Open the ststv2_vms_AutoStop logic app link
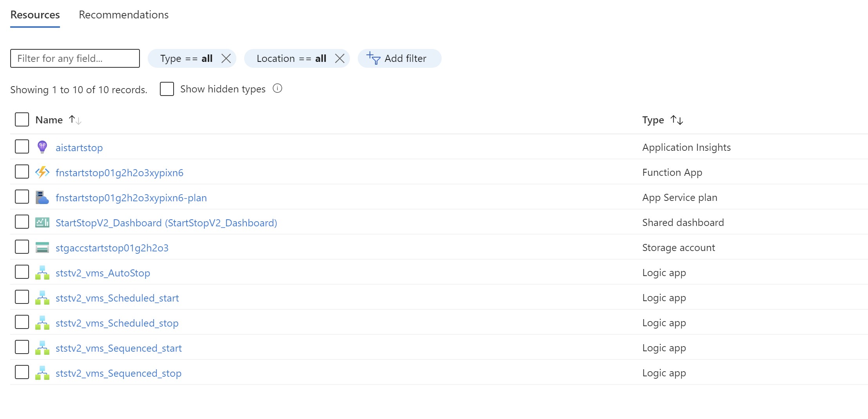 (x=103, y=273)
